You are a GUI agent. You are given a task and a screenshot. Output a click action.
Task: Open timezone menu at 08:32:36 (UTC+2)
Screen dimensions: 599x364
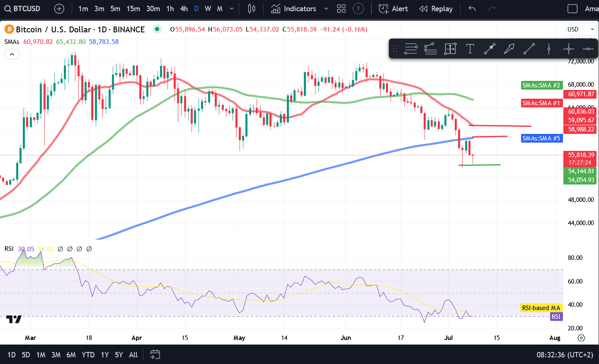pos(565,355)
